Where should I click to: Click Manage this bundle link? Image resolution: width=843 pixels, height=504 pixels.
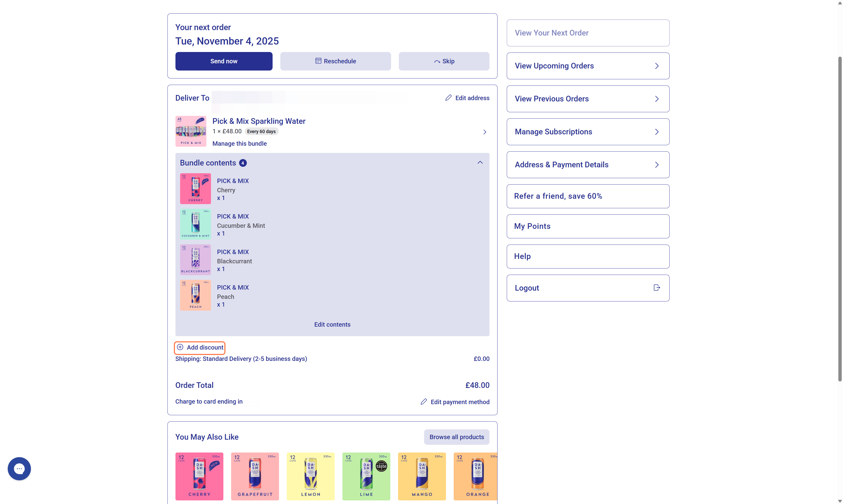pos(239,143)
